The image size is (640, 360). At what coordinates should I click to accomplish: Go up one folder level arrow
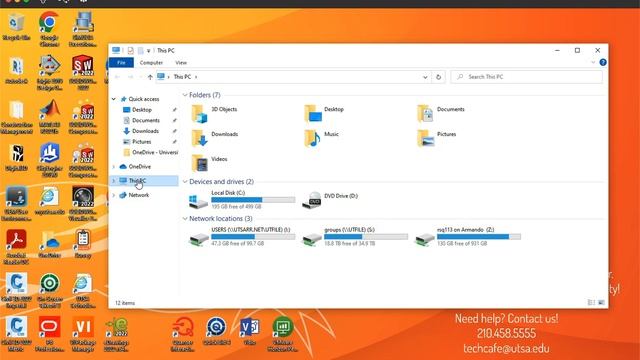pyautogui.click(x=150, y=77)
